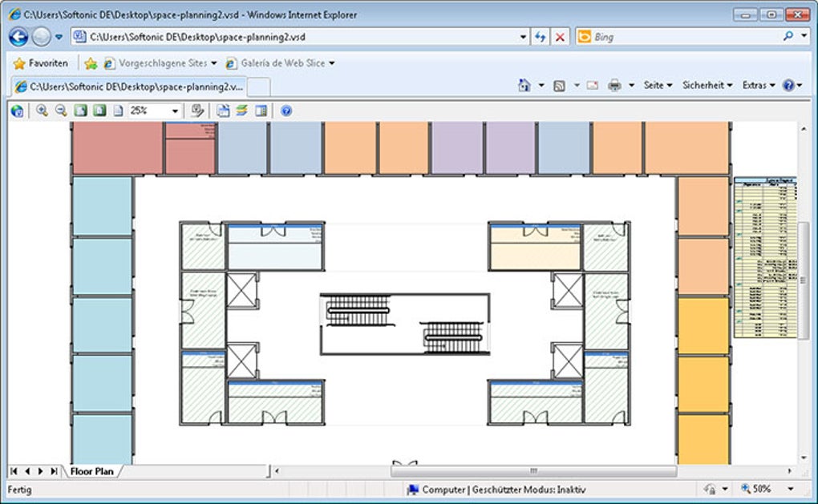Click the zoom out magnifier icon
The height and width of the screenshot is (504, 818).
point(61,111)
